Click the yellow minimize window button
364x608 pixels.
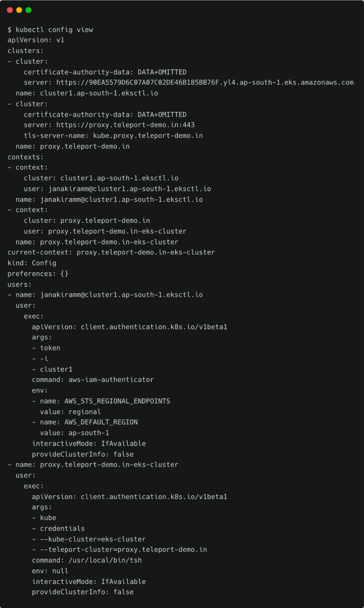(x=19, y=10)
